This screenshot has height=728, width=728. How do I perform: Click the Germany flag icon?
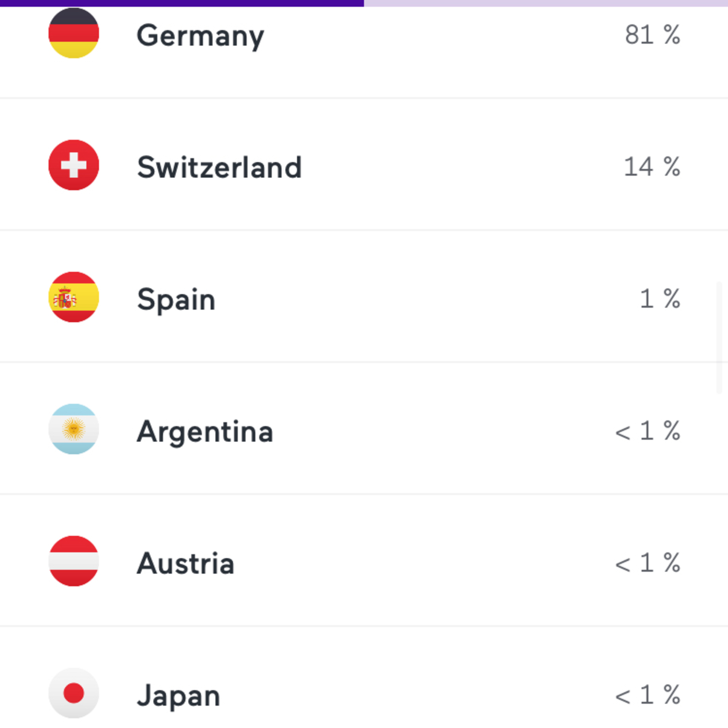pos(74,33)
